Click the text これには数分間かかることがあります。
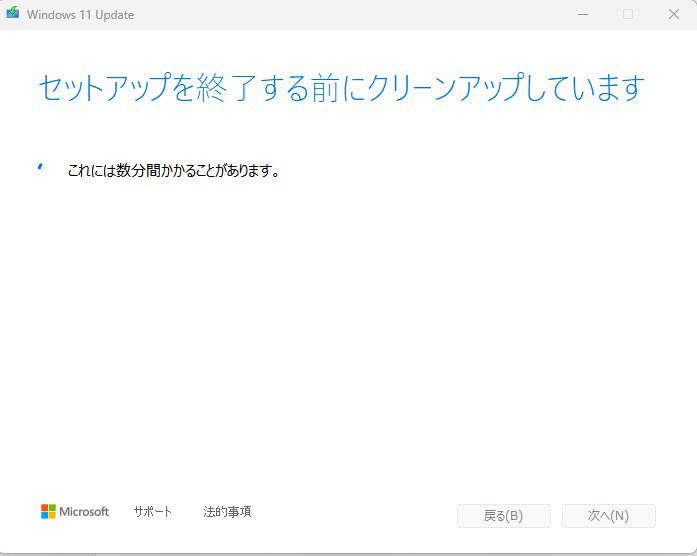Image resolution: width=697 pixels, height=556 pixels. coord(173,170)
